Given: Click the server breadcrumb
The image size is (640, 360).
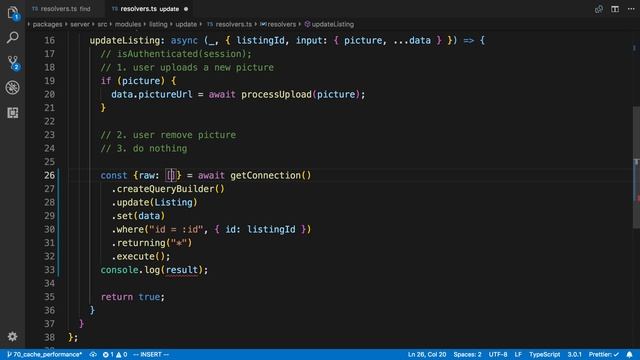Looking at the screenshot, I should coord(80,24).
